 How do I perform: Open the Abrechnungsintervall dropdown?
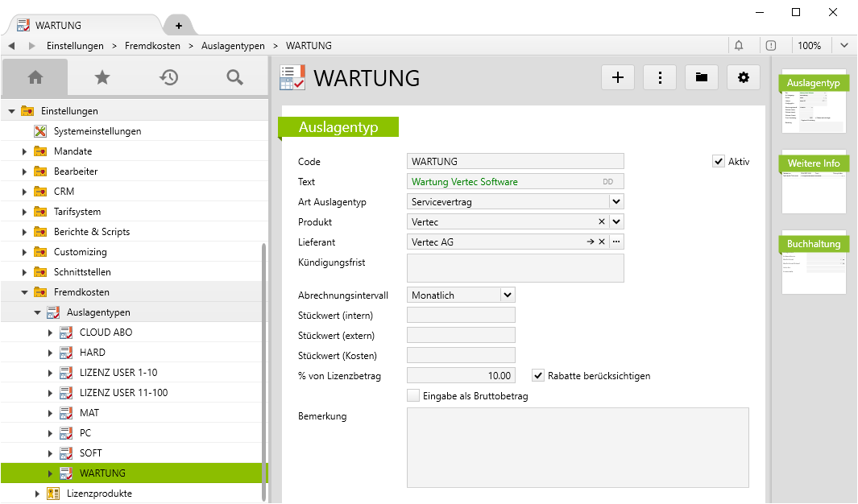point(507,295)
